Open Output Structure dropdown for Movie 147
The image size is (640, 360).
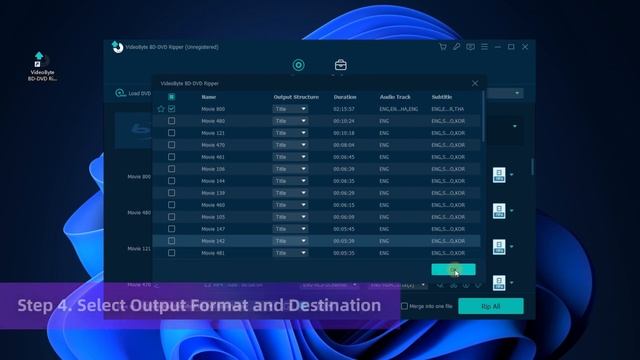click(290, 229)
